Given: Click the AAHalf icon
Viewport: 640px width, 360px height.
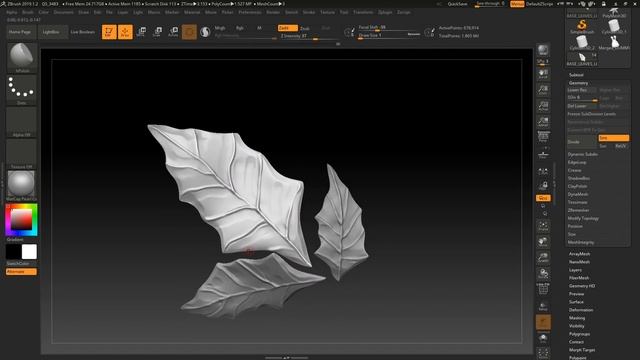Looking at the screenshot, I should coord(543,122).
